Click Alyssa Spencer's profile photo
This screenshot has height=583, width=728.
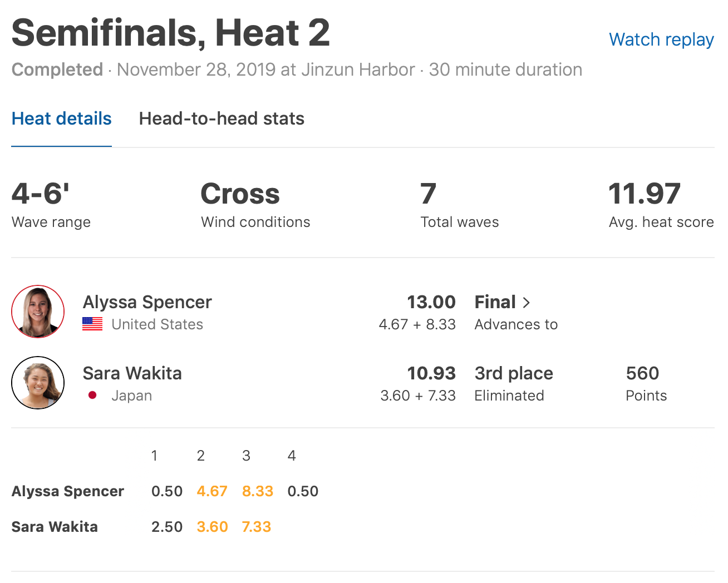click(x=38, y=312)
